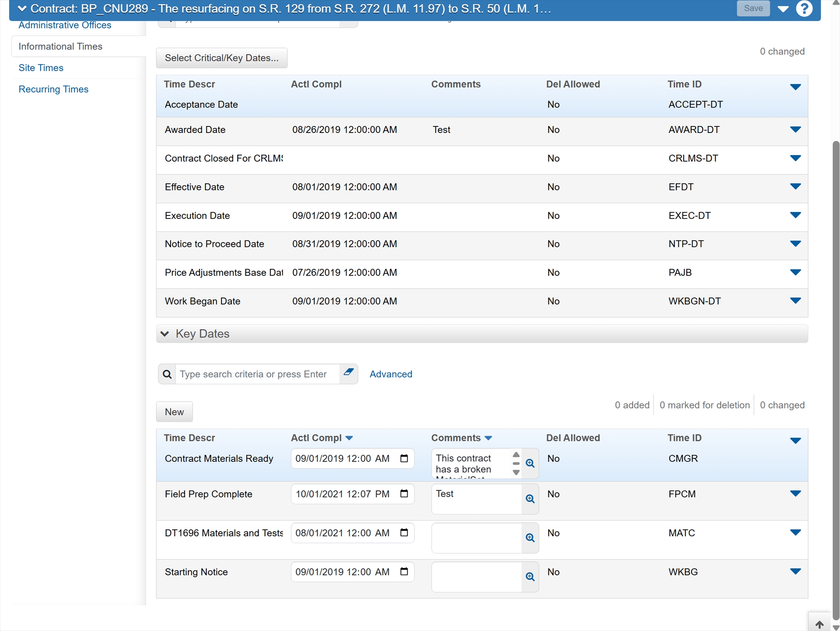Zoom into comments for Starting Notice row
840x631 pixels.
tap(530, 577)
